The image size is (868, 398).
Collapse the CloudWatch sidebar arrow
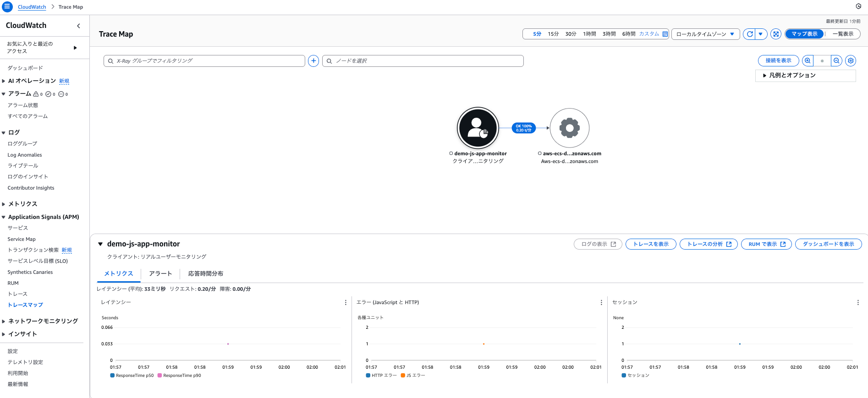[78, 26]
